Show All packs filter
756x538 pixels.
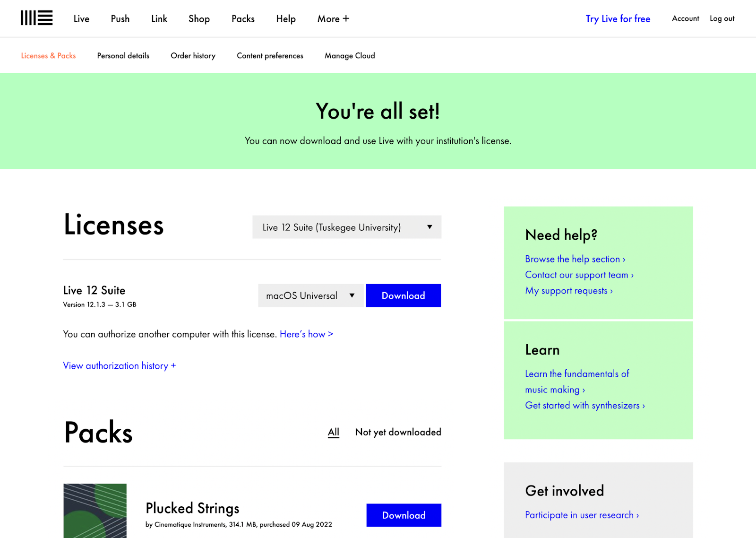[x=333, y=432]
